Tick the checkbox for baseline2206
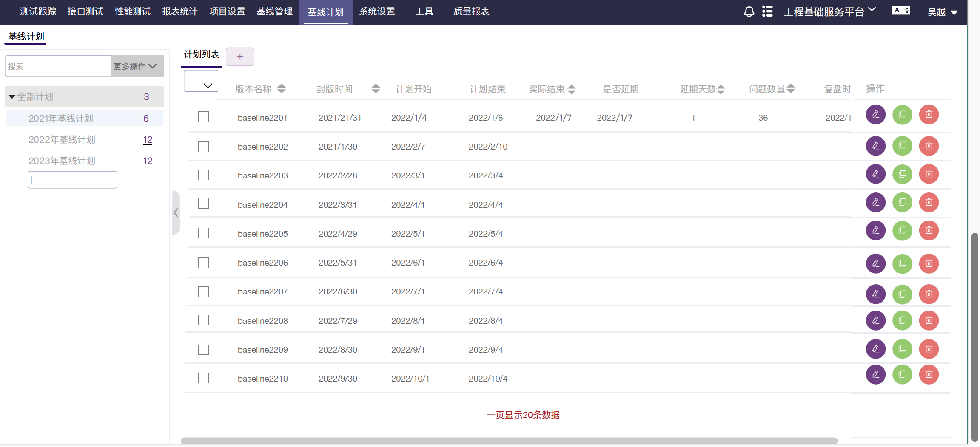This screenshot has height=447, width=980. point(203,263)
